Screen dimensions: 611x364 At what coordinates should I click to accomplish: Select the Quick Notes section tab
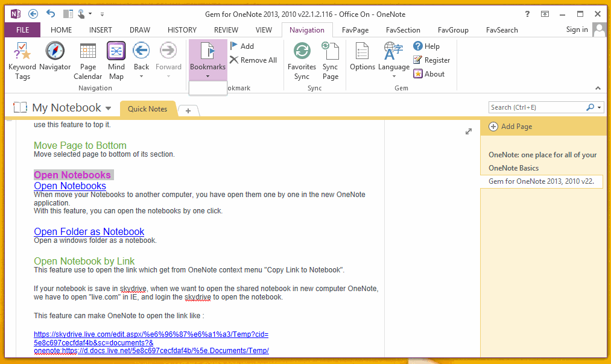coord(148,109)
